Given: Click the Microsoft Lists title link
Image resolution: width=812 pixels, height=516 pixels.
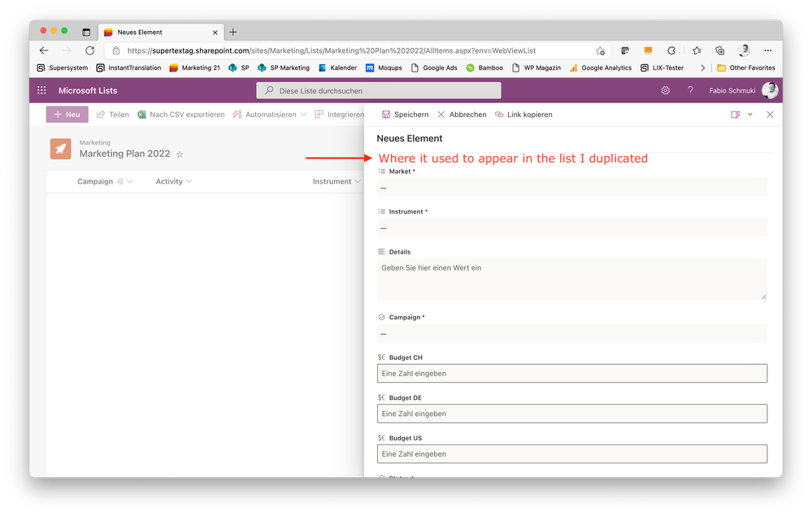Looking at the screenshot, I should pyautogui.click(x=88, y=90).
